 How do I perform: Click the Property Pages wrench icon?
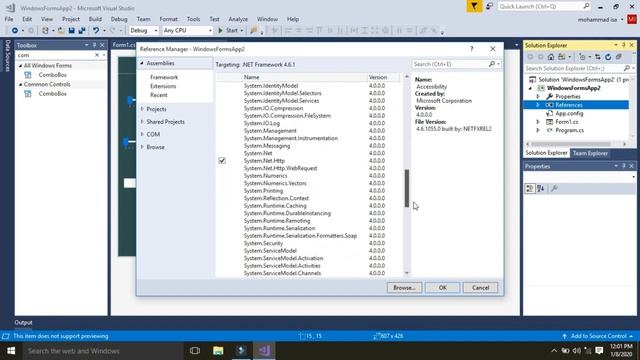554,189
